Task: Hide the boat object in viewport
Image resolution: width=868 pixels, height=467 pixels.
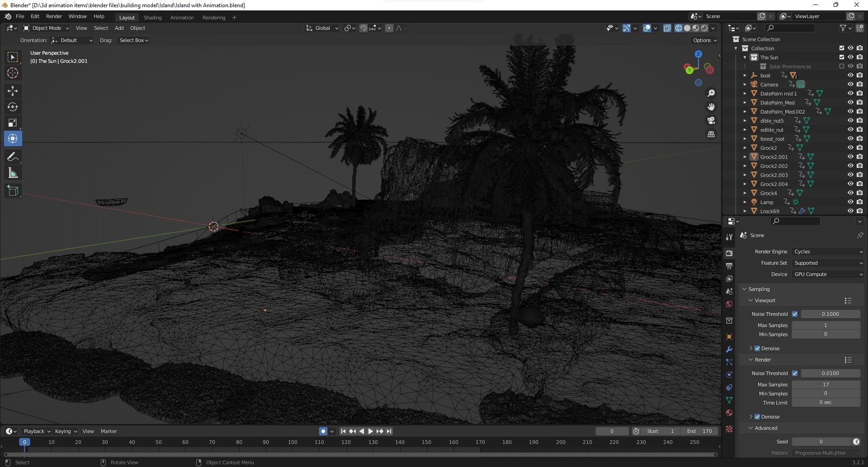Action: click(x=850, y=76)
